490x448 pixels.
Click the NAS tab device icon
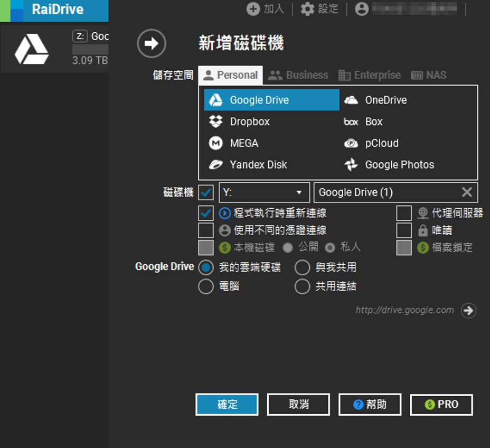tap(417, 76)
